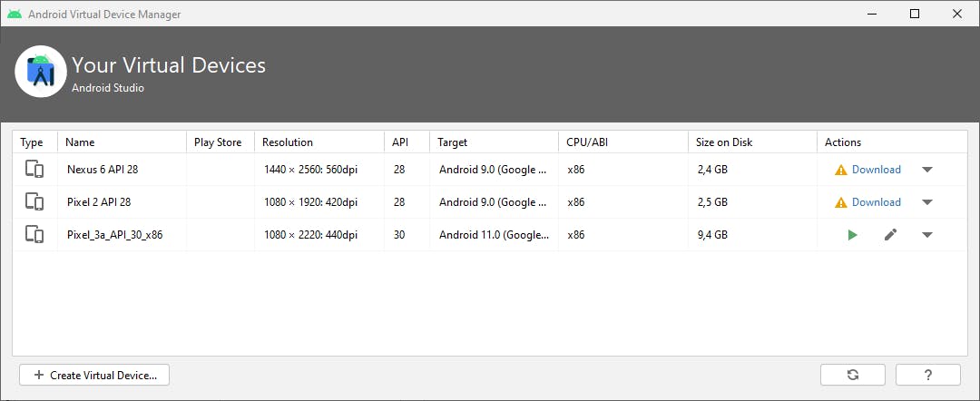Click the Pixel 2 API 28 device type icon
This screenshot has width=980, height=401.
click(x=34, y=202)
